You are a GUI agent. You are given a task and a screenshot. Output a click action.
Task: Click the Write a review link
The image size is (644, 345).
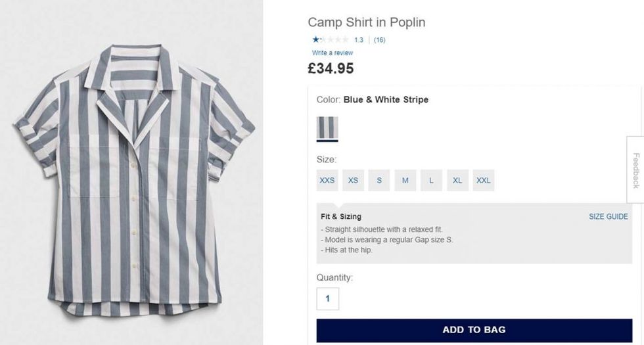[333, 53]
